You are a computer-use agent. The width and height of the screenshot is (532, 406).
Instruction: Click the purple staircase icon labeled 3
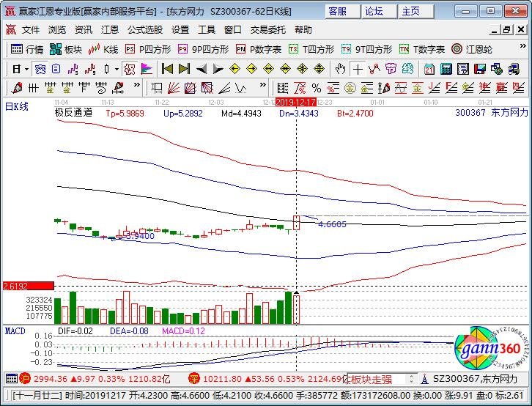pyautogui.click(x=73, y=69)
